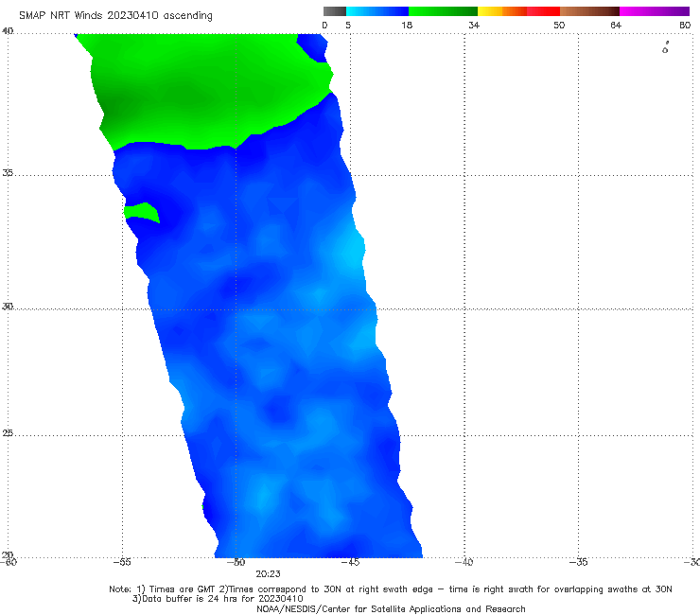Click the longitude axis label '-45'
The image size is (700, 615).
click(350, 562)
